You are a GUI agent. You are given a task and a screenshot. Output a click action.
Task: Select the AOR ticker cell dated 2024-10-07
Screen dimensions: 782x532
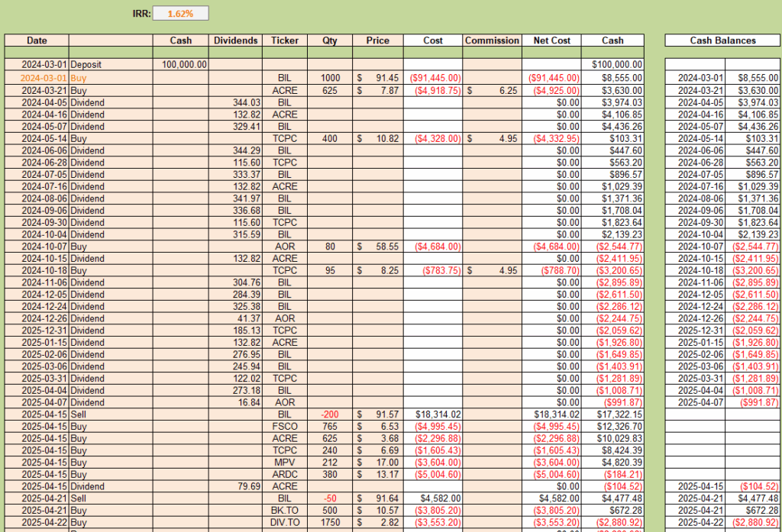tap(285, 247)
